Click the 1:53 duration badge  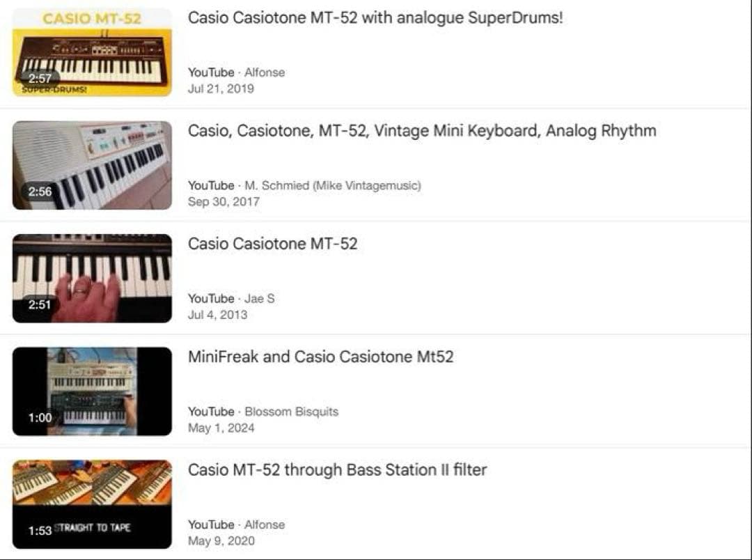40,531
